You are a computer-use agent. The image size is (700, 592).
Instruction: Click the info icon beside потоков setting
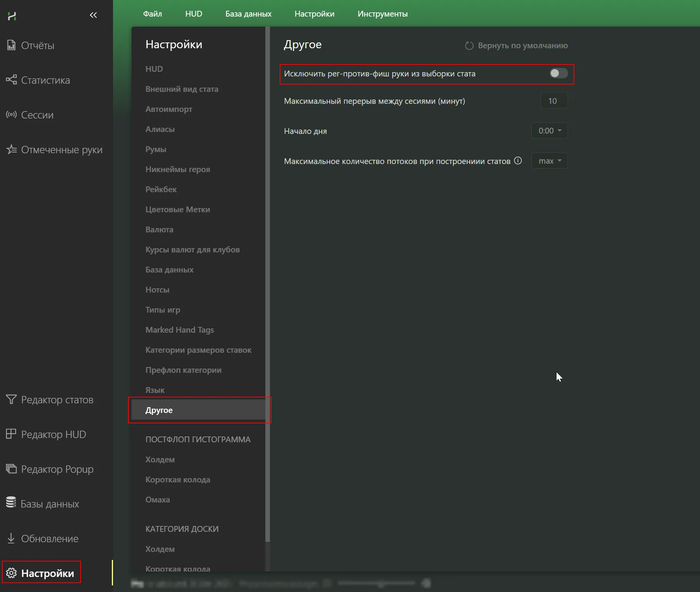coord(518,161)
